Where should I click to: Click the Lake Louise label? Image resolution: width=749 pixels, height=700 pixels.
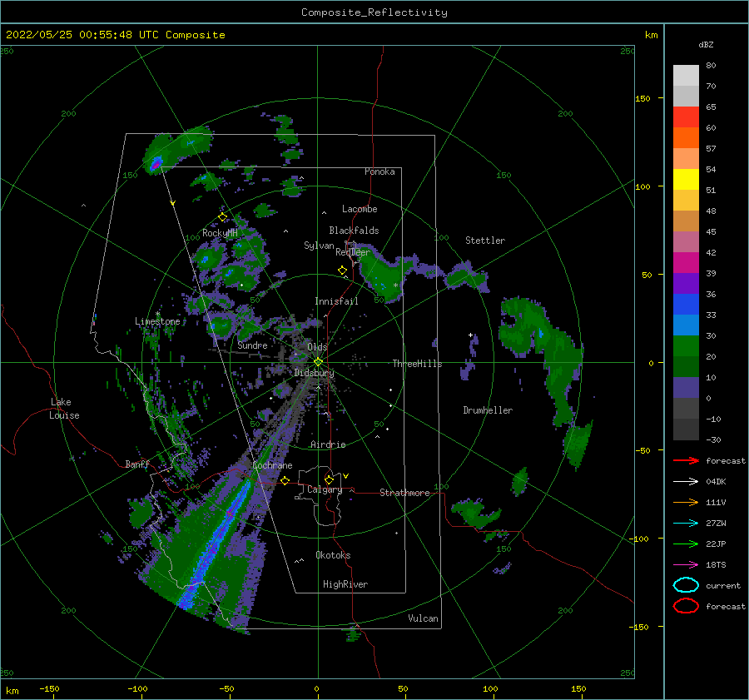(64, 409)
